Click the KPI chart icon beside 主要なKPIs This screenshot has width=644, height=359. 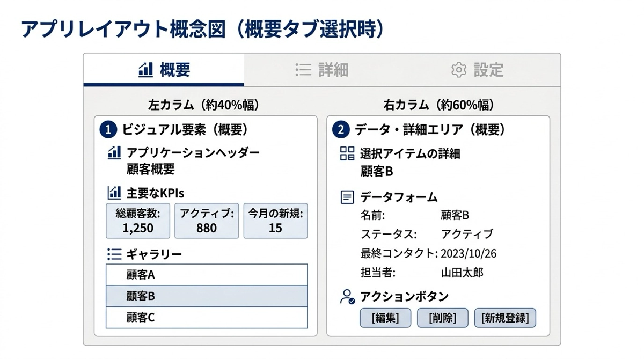(x=114, y=193)
